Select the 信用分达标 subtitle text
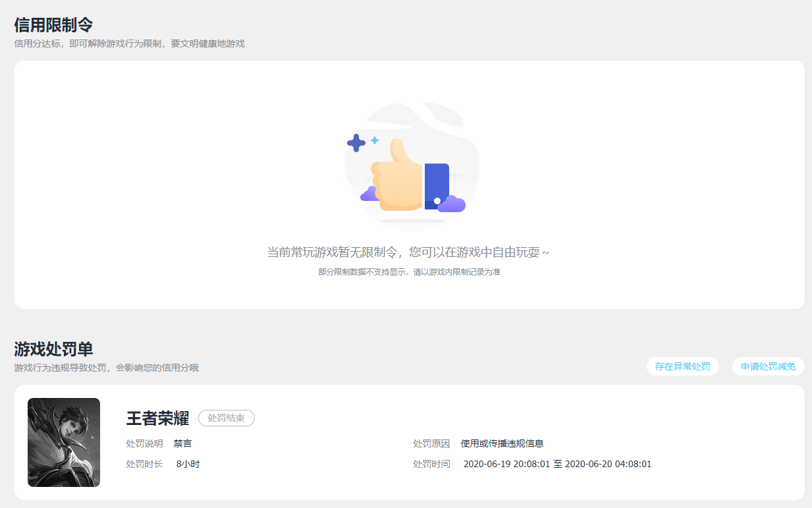This screenshot has height=508, width=812. coord(129,43)
